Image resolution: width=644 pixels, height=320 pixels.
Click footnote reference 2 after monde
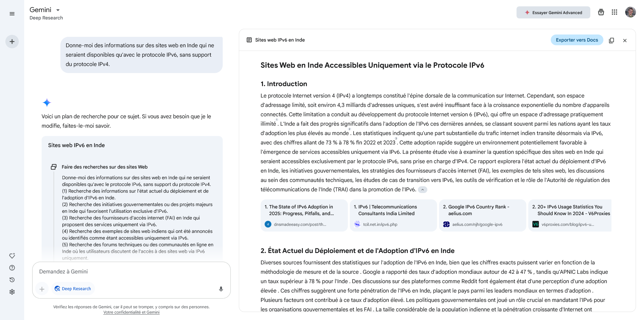[350, 129]
